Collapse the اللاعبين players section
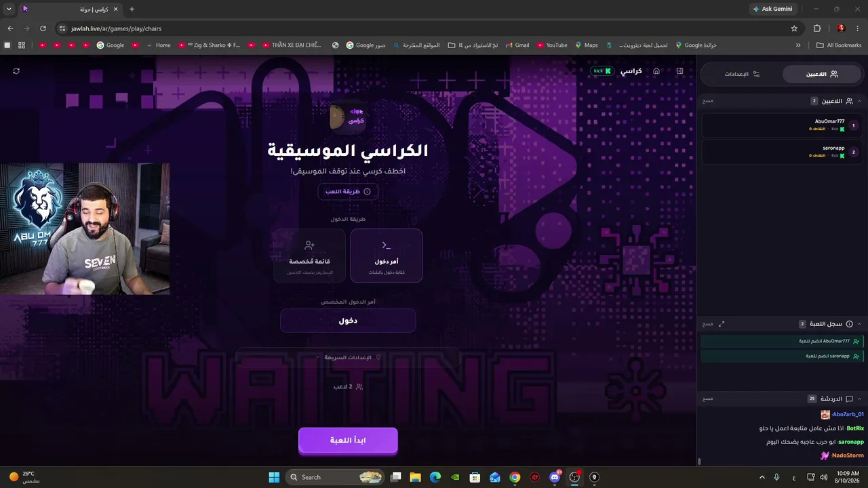Viewport: 868px width, 488px height. click(x=859, y=101)
